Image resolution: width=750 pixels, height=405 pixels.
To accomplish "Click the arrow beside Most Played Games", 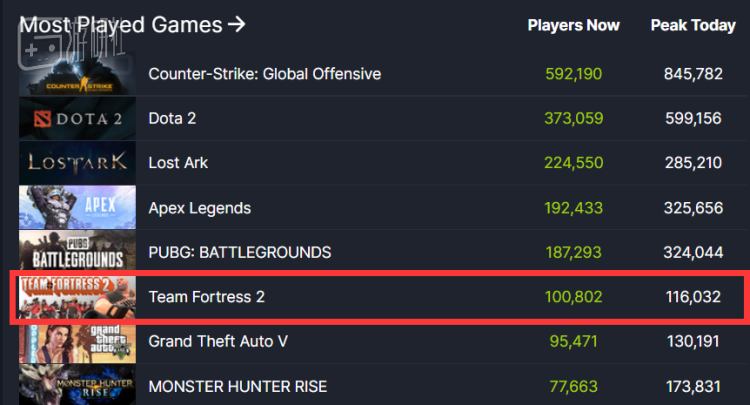I will [x=236, y=24].
